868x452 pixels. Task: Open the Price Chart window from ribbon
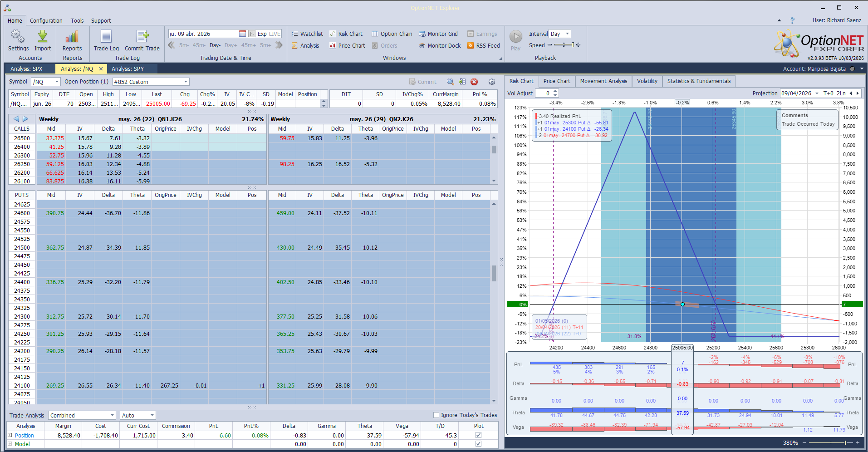[x=347, y=45]
